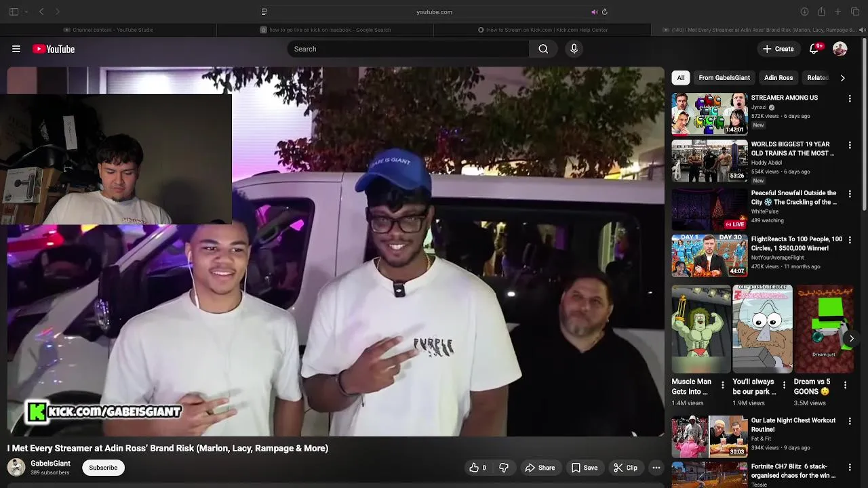Open the Safari share icon

821,12
